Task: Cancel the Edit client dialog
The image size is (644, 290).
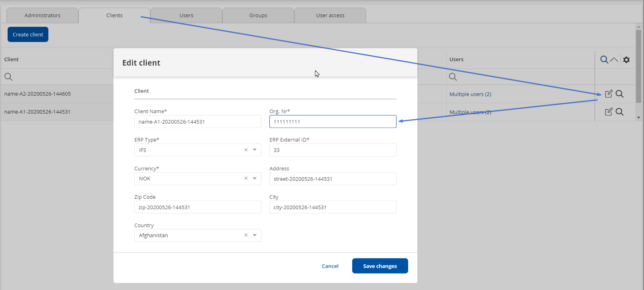Action: [330, 266]
